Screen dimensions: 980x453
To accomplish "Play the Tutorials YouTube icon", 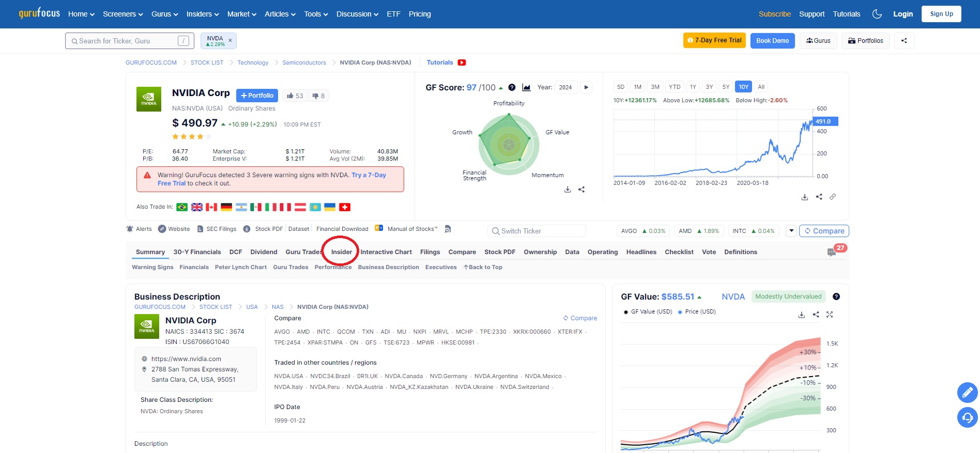I will point(462,63).
